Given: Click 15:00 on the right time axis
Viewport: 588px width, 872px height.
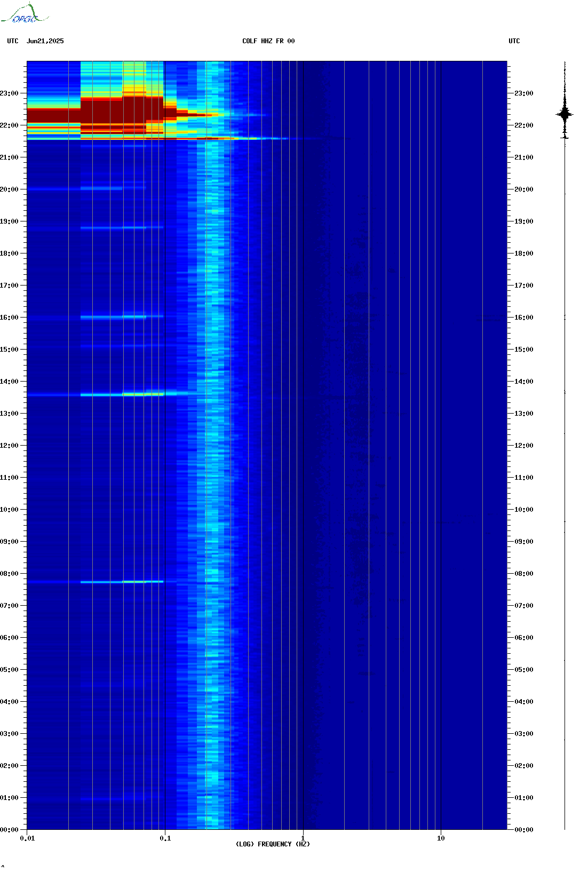Looking at the screenshot, I should (523, 350).
